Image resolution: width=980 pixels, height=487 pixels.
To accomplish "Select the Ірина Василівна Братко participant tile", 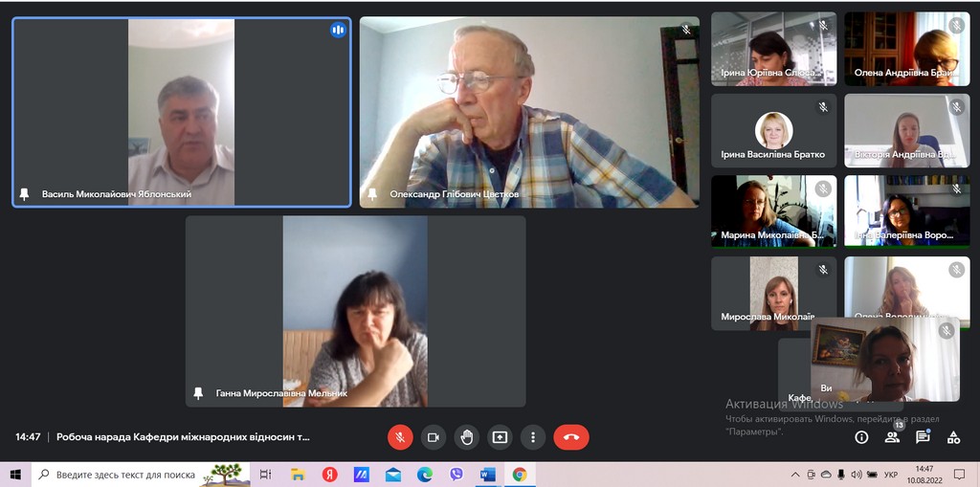I will (x=773, y=130).
